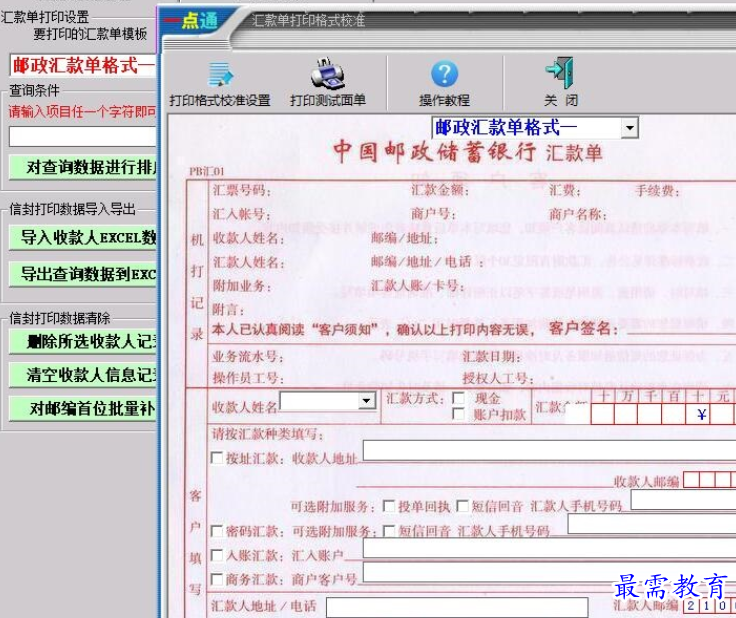The height and width of the screenshot is (618, 736).
Task: Click the 查询条件 search input box
Action: 83,137
